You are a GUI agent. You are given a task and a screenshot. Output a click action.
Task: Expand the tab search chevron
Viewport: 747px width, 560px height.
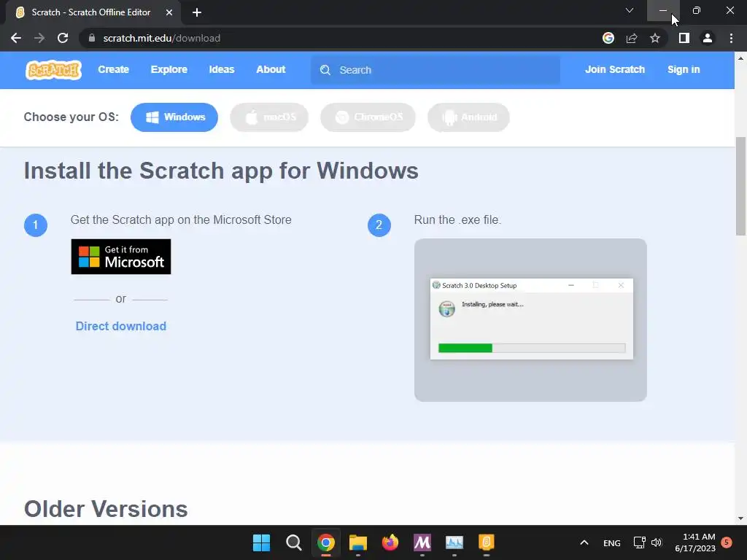coord(630,10)
